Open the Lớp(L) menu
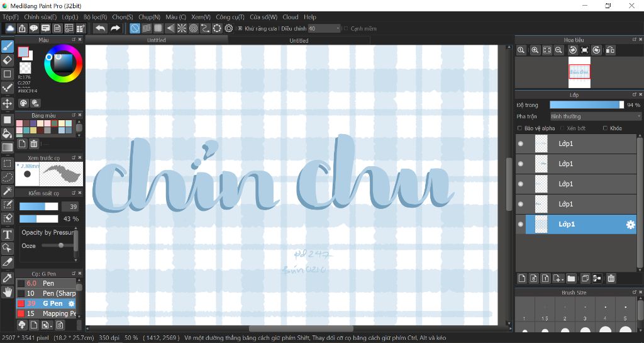The image size is (644, 343). (70, 17)
